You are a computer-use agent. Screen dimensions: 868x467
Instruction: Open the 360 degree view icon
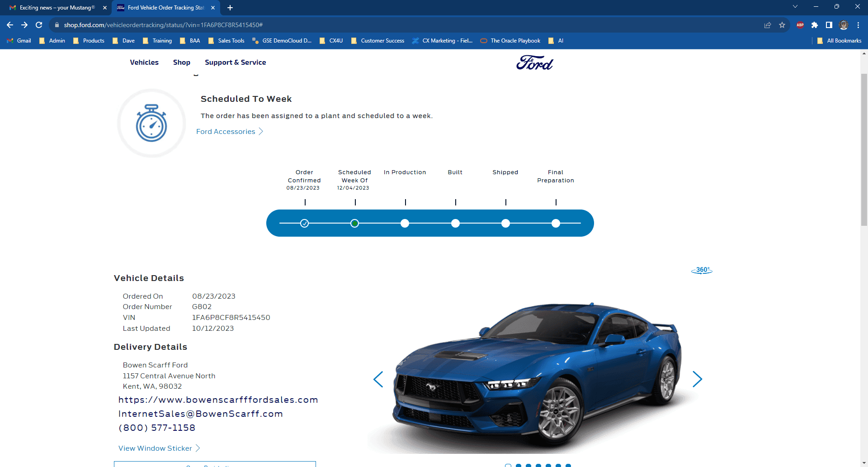702,270
